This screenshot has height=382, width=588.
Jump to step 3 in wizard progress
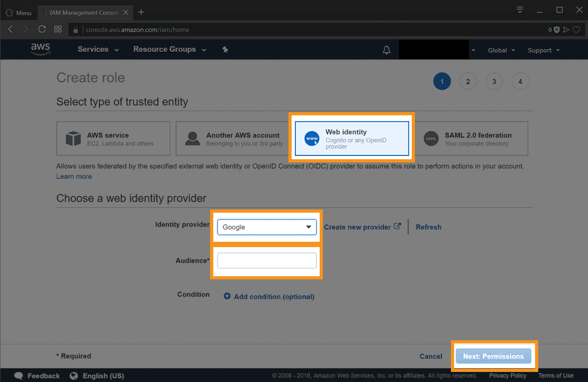494,81
